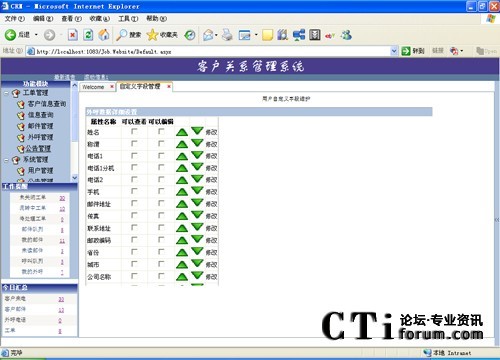Collapse the 工单管理 tree node
The height and width of the screenshot is (360, 500).
pyautogui.click(x=6, y=93)
